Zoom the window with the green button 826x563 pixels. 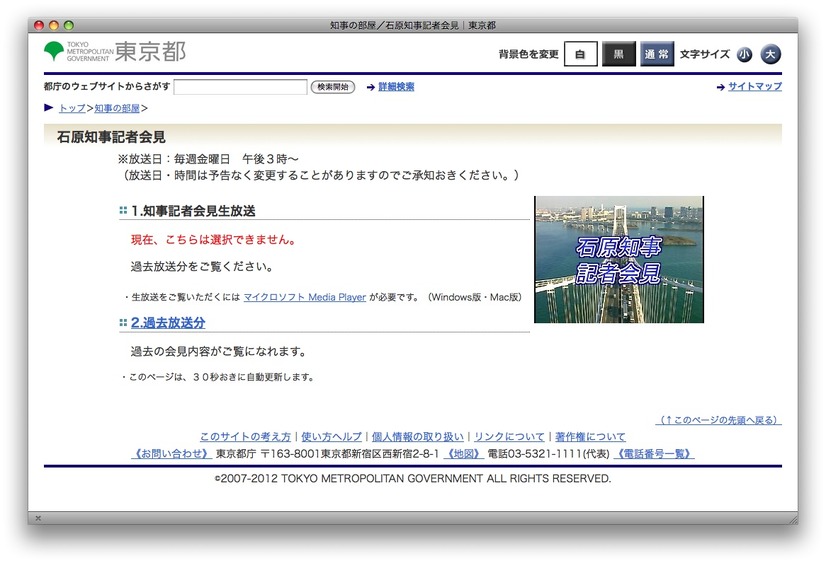pyautogui.click(x=68, y=25)
